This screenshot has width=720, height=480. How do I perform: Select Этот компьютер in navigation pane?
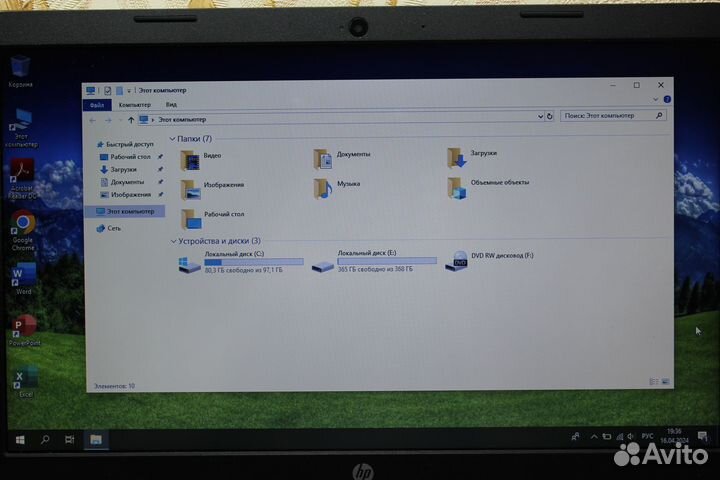(x=125, y=211)
